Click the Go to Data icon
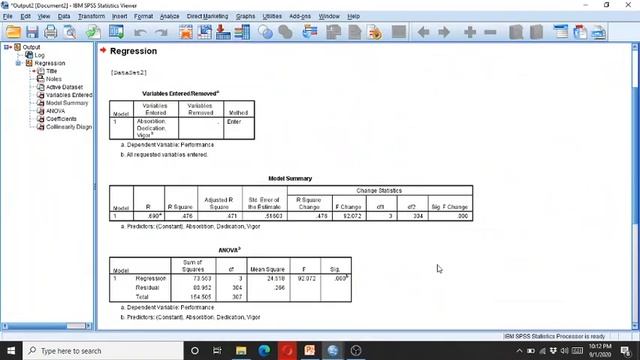The image size is (640, 360). point(186,32)
